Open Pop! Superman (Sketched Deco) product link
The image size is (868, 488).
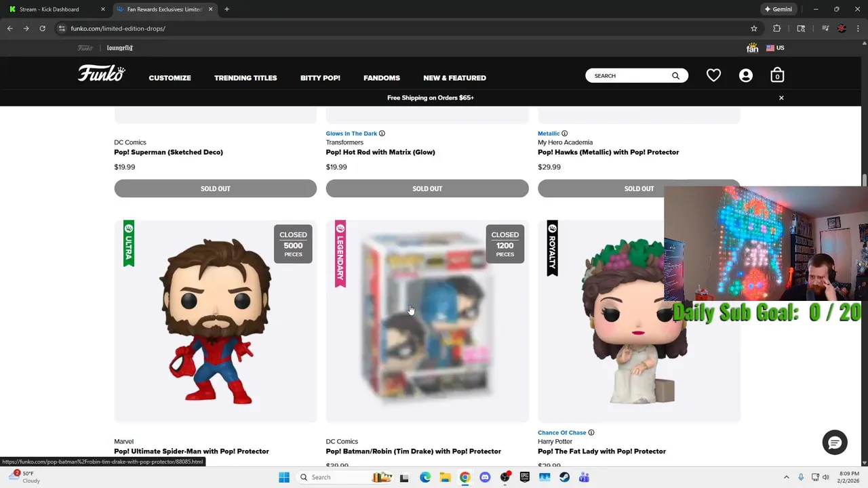point(168,152)
